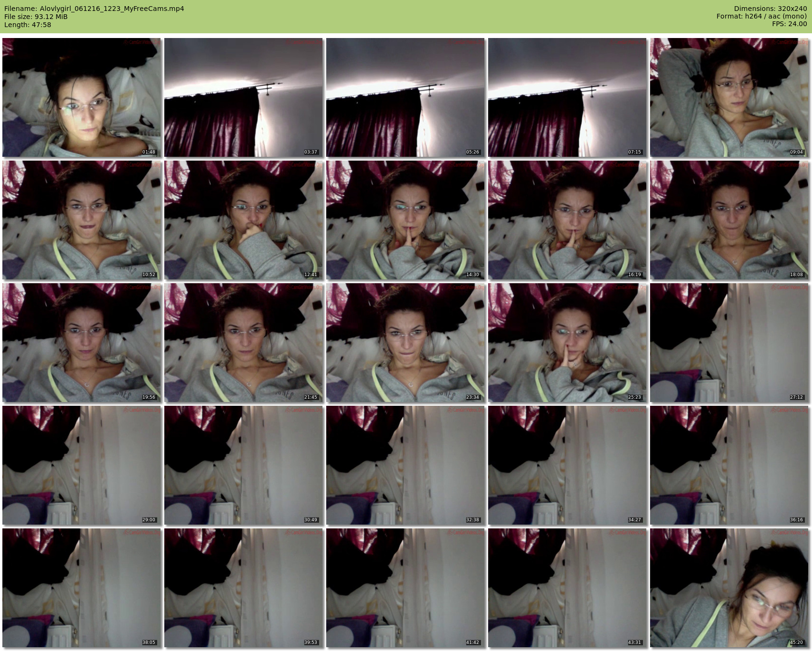Select the thumbnail timestamped 01:48
Viewport: 812px width, 651px height.
tap(82, 97)
